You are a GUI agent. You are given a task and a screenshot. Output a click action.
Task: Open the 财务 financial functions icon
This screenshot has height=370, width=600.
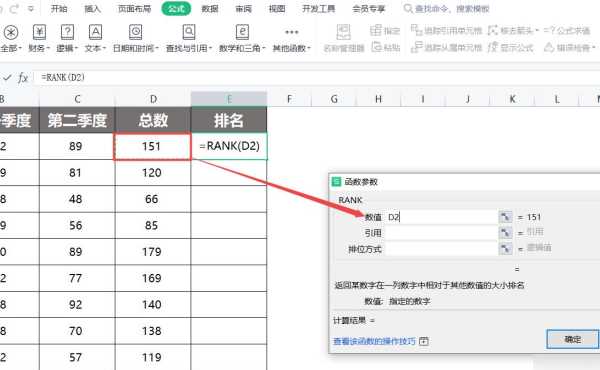click(39, 32)
